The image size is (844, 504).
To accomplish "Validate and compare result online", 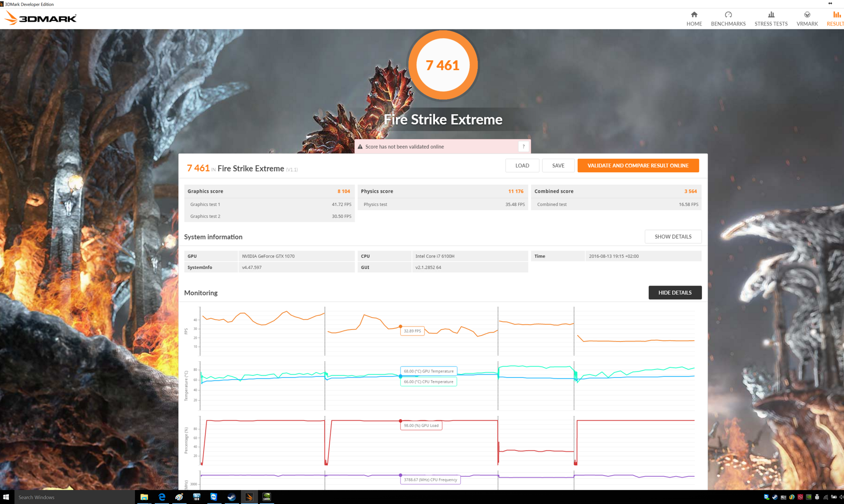I will click(637, 166).
